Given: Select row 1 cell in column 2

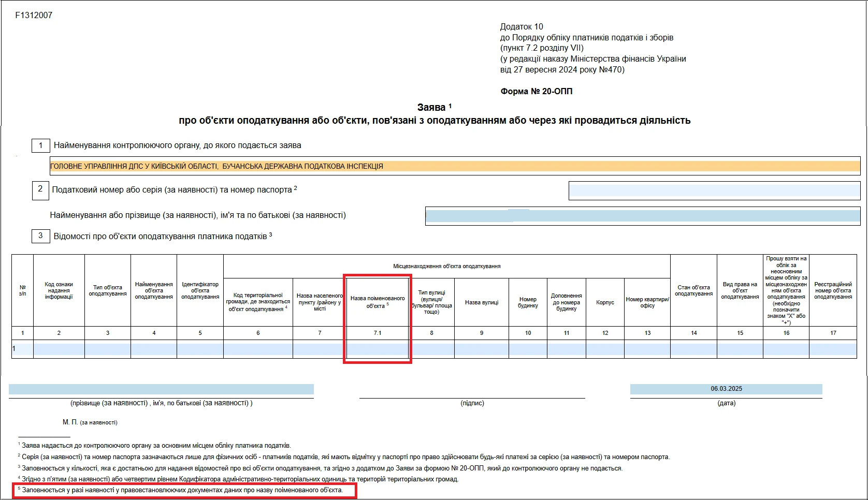Looking at the screenshot, I should coord(59,349).
